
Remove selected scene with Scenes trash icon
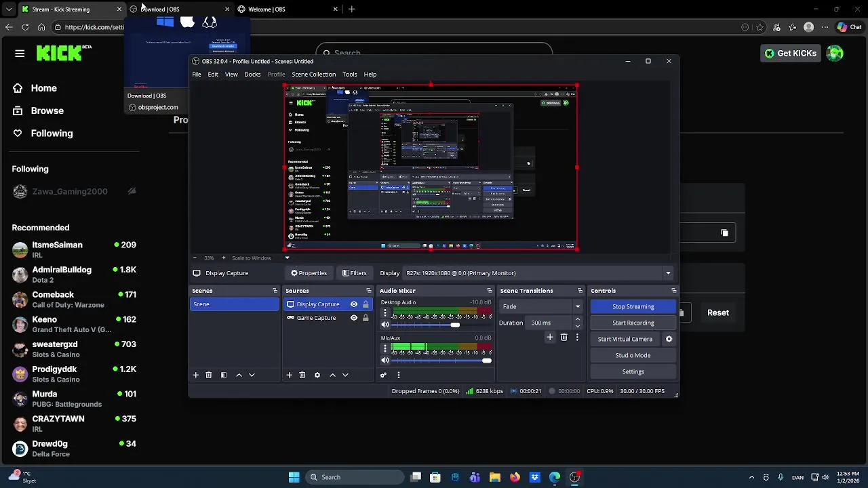(209, 375)
